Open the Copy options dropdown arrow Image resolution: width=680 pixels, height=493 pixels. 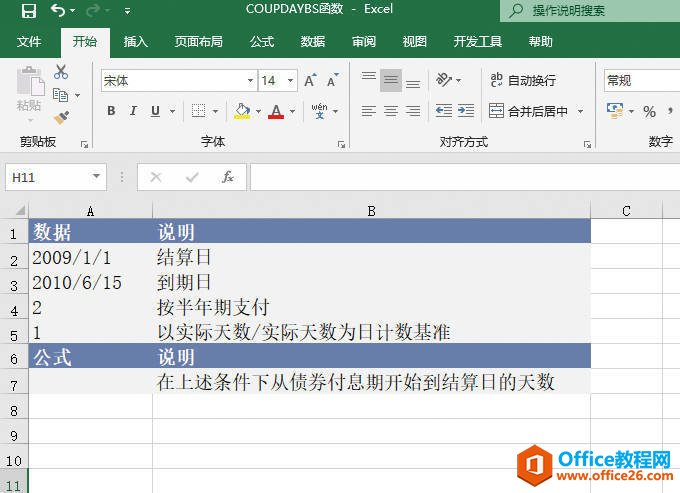point(78,95)
